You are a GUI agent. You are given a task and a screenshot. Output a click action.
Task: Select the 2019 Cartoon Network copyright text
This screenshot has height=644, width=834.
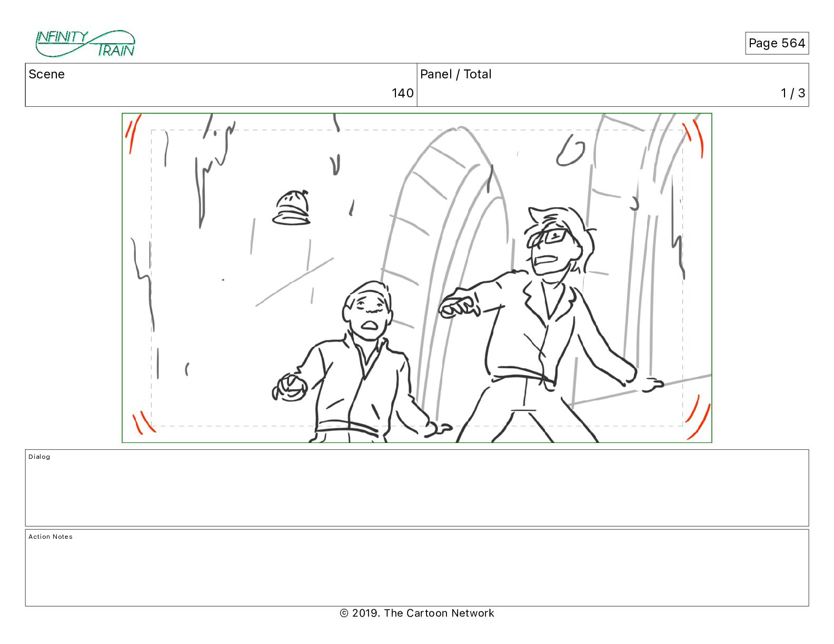coord(417,613)
